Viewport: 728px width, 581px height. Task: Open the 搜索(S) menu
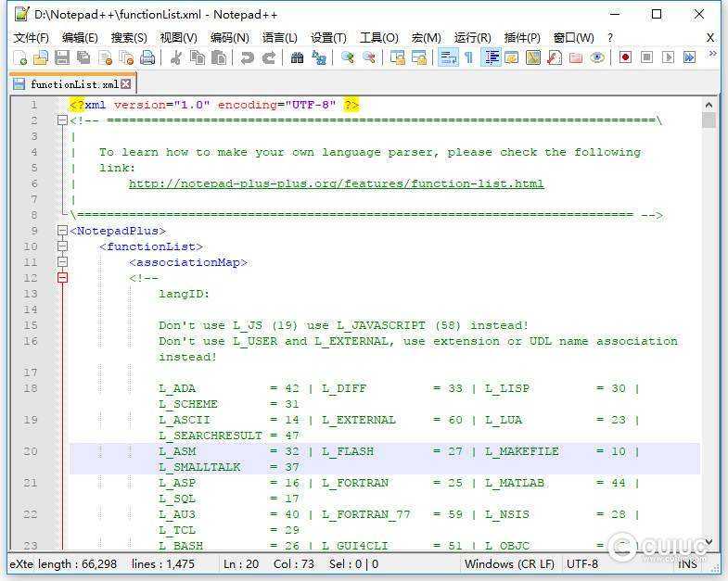coord(129,38)
